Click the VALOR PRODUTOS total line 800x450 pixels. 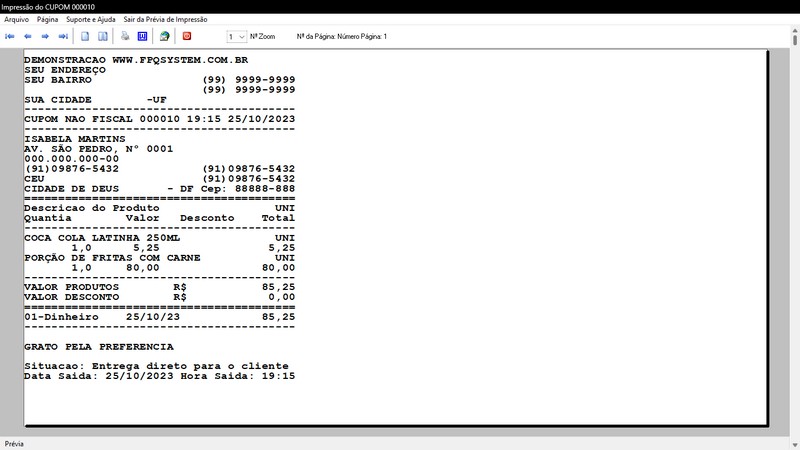(160, 287)
